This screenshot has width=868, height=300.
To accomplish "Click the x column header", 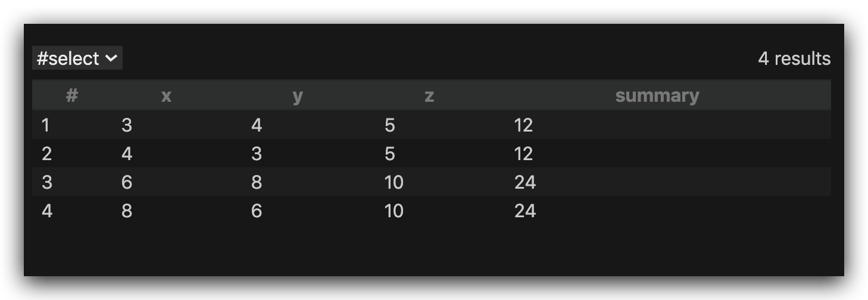I will click(166, 95).
